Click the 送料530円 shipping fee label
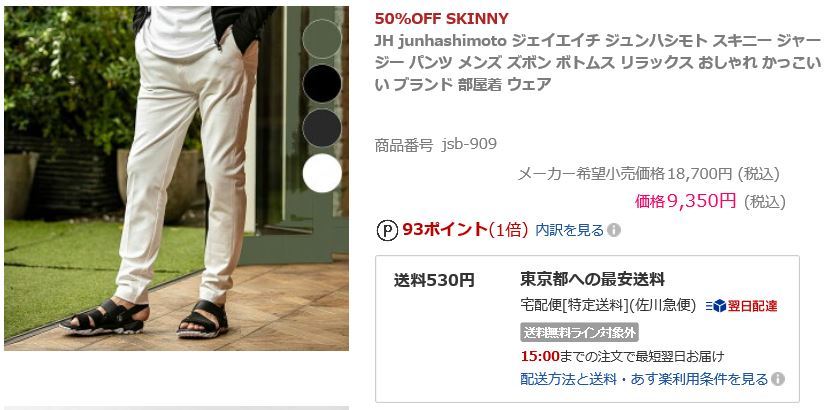838x410 pixels. tap(434, 280)
